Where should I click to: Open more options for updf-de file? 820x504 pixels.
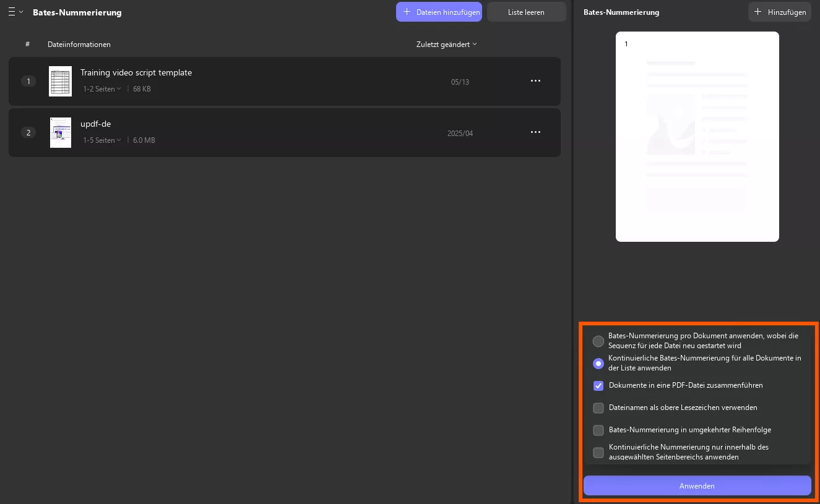(536, 132)
